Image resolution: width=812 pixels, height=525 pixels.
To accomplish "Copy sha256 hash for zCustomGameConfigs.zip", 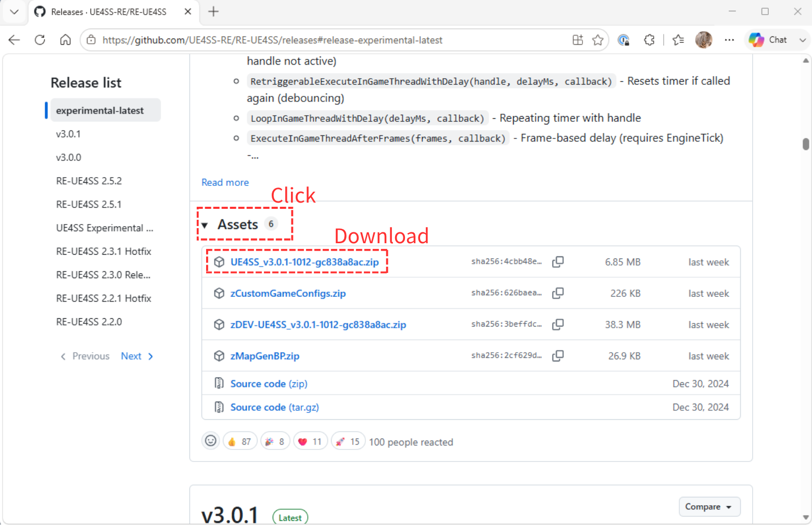I will click(x=558, y=293).
